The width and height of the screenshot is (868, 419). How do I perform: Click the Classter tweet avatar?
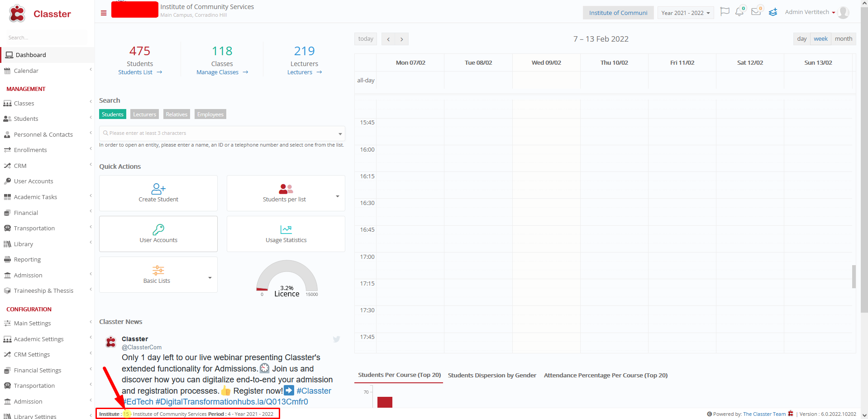coord(111,342)
